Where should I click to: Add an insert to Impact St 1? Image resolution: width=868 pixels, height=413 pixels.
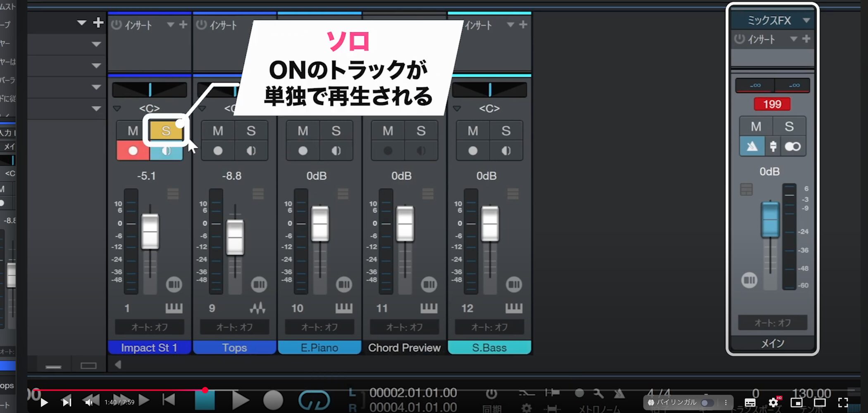[x=183, y=25]
